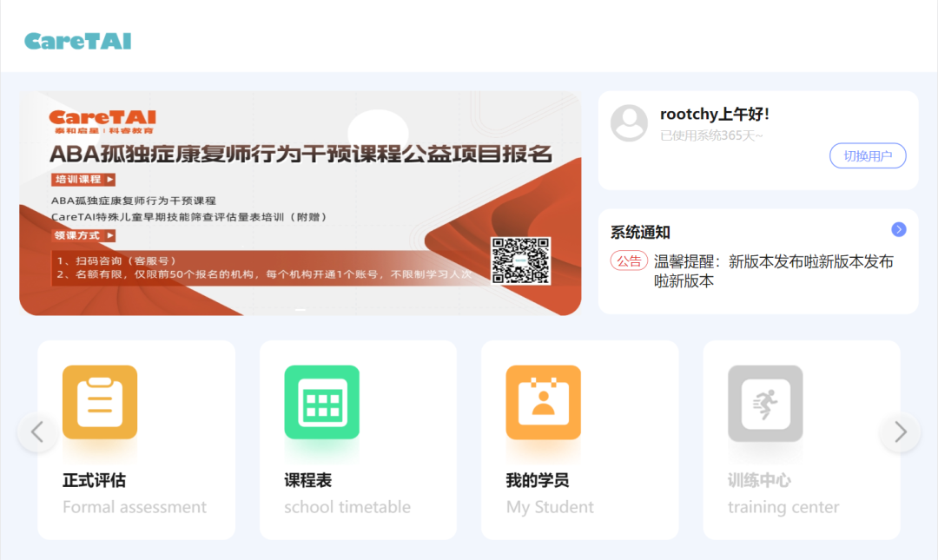Open the 训练中心 running figure icon
This screenshot has width=938, height=560.
765,402
